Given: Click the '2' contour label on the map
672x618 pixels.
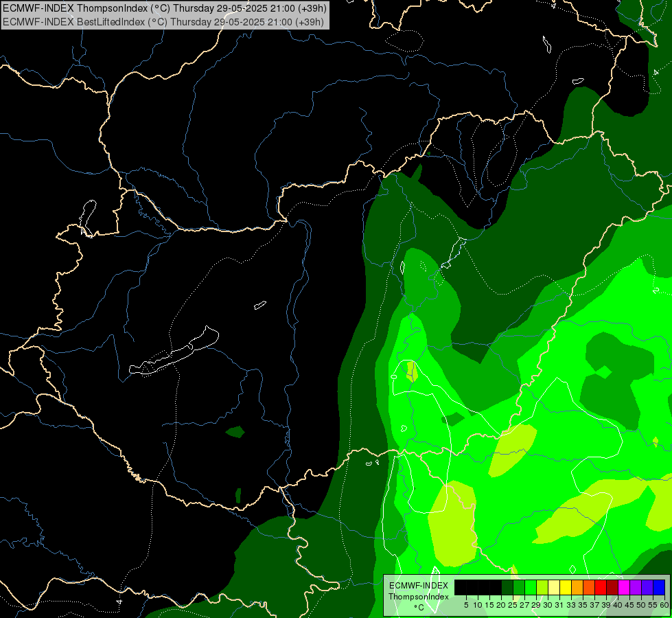Looking at the screenshot, I should tap(656, 290).
